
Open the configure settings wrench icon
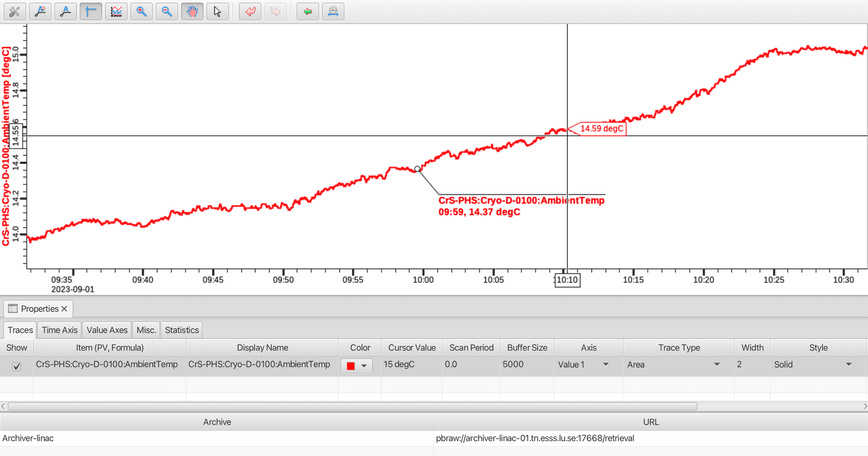pyautogui.click(x=14, y=11)
